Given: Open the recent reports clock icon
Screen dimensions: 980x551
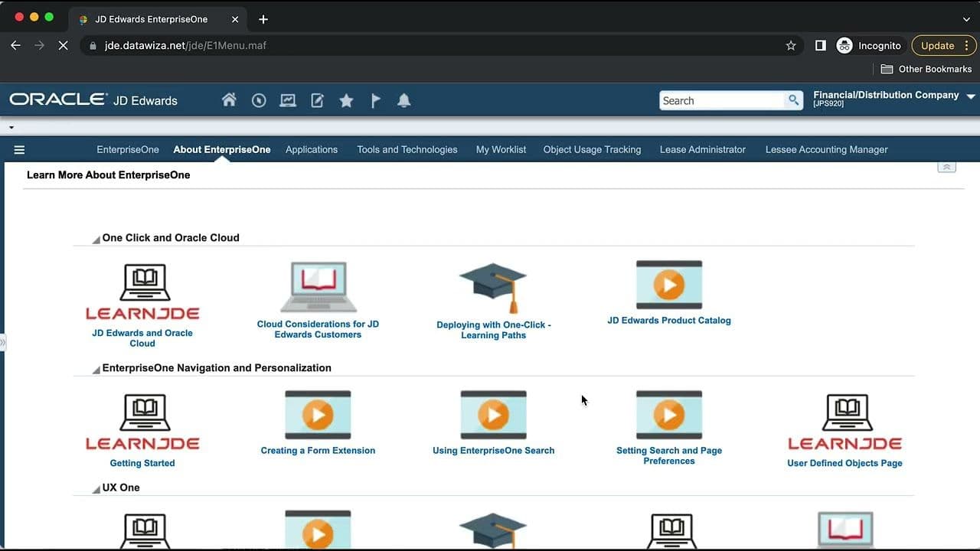Looking at the screenshot, I should pyautogui.click(x=259, y=100).
